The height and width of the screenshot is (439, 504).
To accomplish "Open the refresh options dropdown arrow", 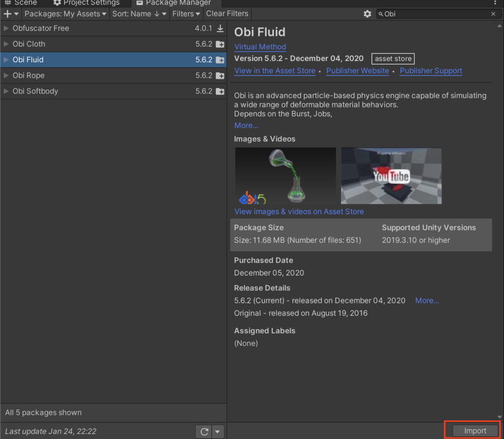I will (x=218, y=431).
